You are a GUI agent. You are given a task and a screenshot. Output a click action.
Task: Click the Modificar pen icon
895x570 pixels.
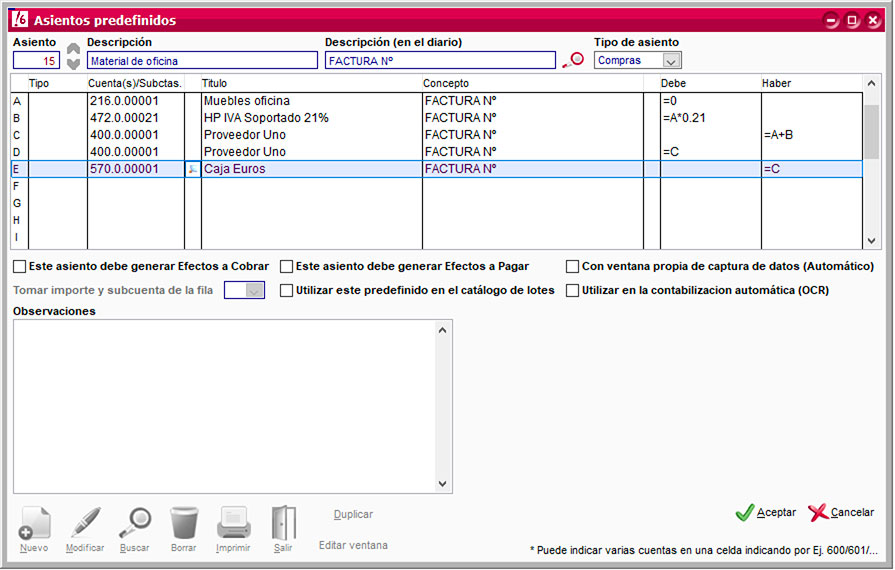pos(85,523)
